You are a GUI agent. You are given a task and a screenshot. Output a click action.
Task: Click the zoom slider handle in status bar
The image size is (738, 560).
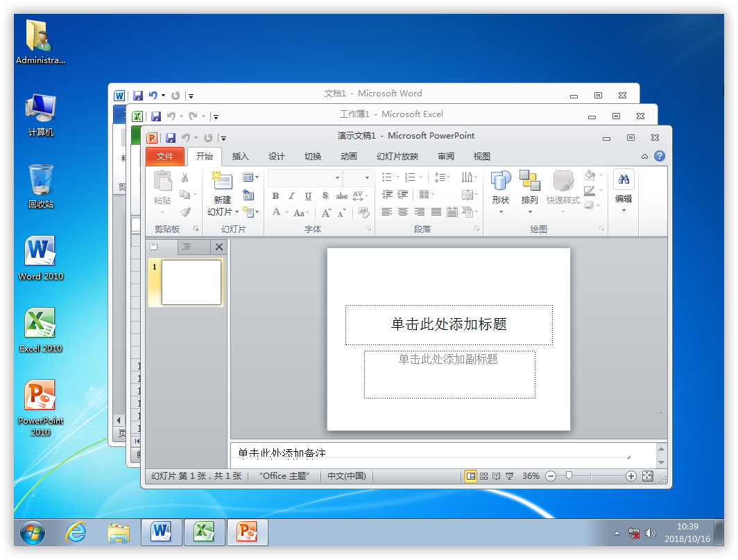click(x=569, y=476)
